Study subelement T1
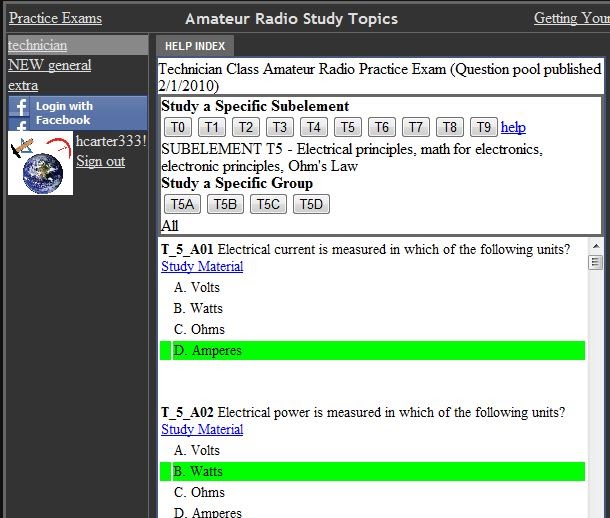 212,127
